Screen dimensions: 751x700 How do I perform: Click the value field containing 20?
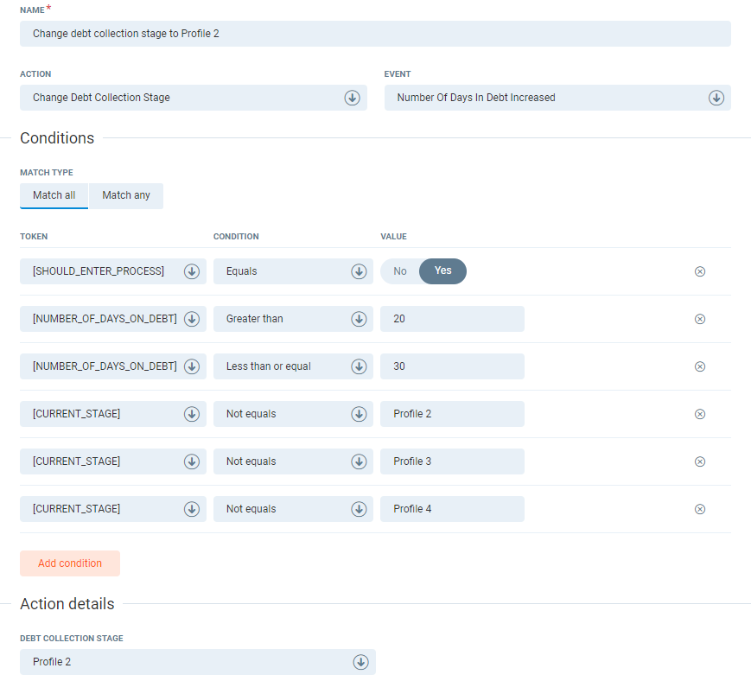pos(452,319)
